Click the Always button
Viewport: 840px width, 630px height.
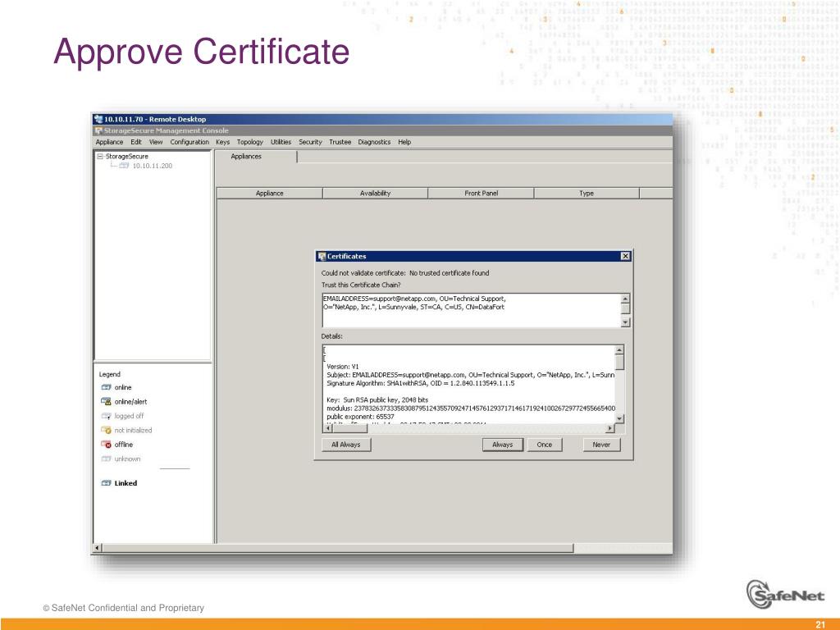coord(503,445)
